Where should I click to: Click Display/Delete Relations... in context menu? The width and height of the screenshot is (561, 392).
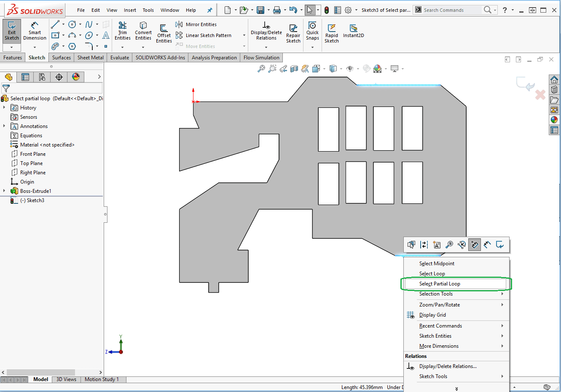448,366
